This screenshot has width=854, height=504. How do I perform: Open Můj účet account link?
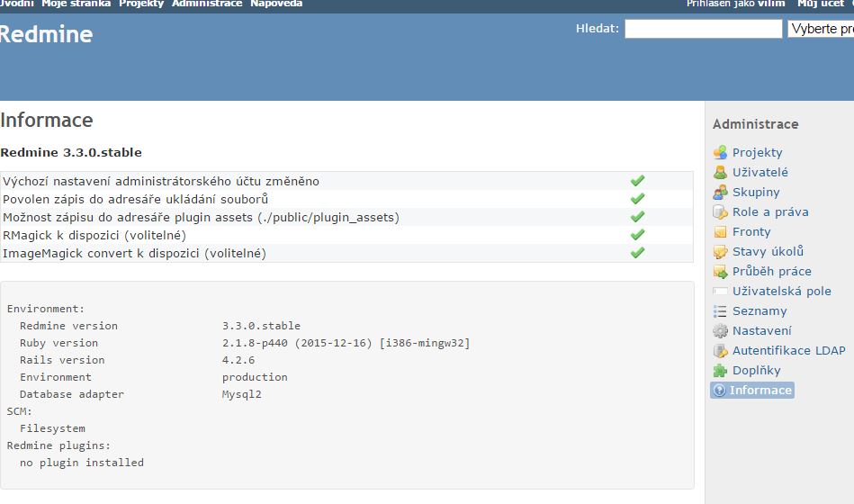click(x=820, y=4)
